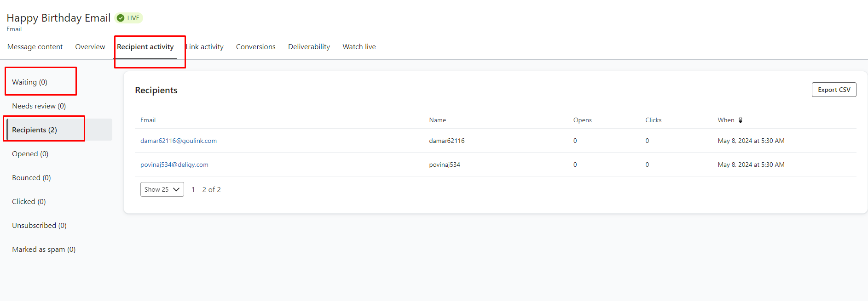This screenshot has height=301, width=868.
Task: Open the Conversions tab
Action: click(x=255, y=47)
